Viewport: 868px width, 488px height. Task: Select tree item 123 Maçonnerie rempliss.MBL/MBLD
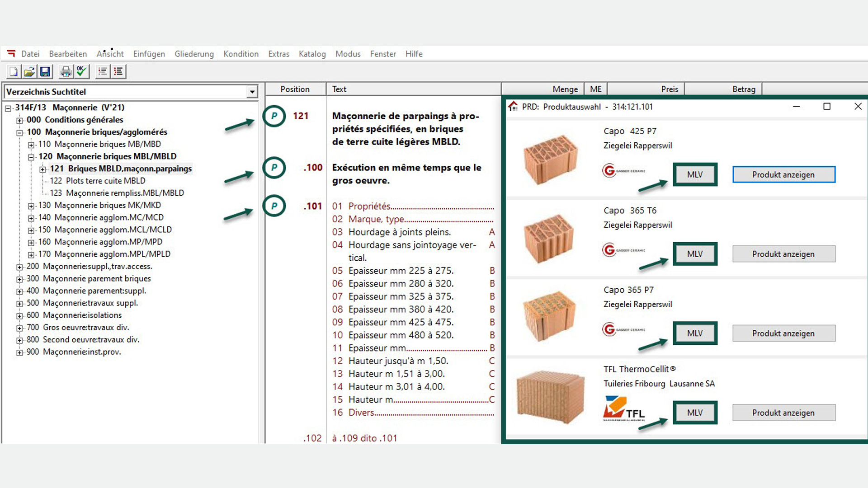point(117,193)
